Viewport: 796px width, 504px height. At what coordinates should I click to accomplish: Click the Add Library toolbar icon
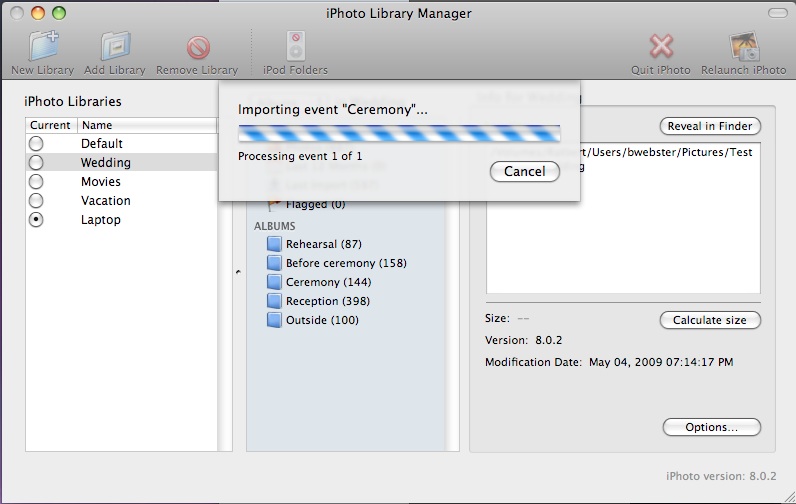click(115, 48)
